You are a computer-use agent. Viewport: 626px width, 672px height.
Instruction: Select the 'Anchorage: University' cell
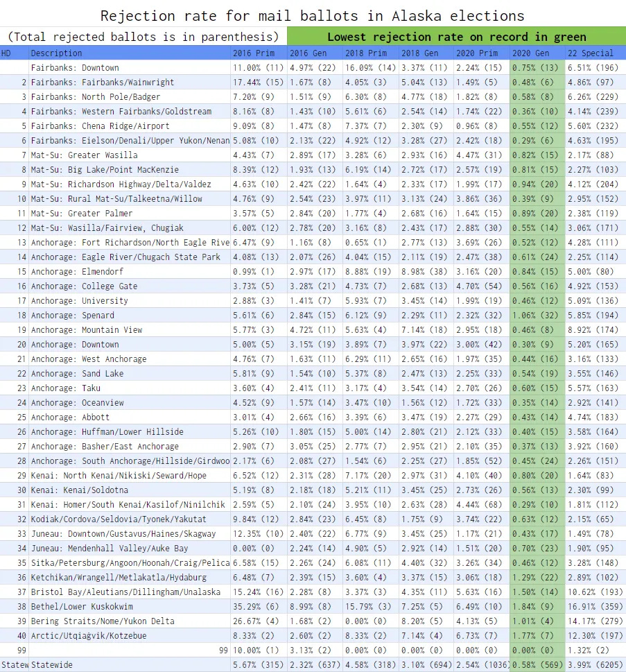(x=130, y=301)
